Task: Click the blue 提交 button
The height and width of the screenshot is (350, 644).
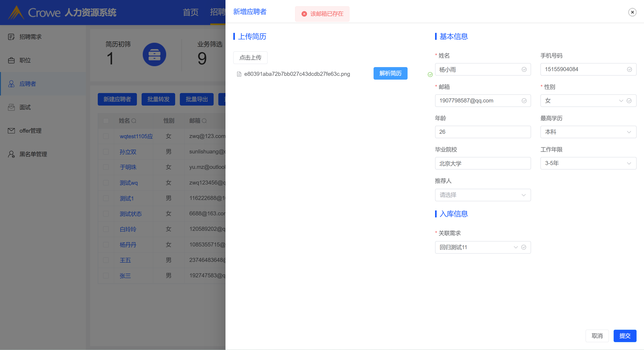Action: 625,336
